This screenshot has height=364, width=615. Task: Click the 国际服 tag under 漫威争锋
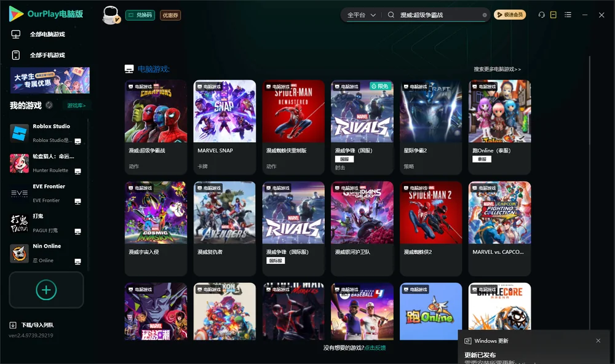click(276, 261)
